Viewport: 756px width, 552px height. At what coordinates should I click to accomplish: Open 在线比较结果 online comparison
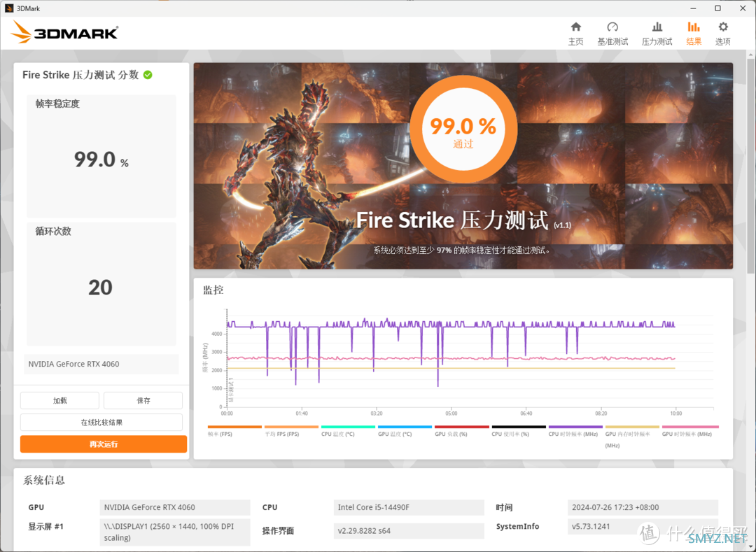coord(101,423)
